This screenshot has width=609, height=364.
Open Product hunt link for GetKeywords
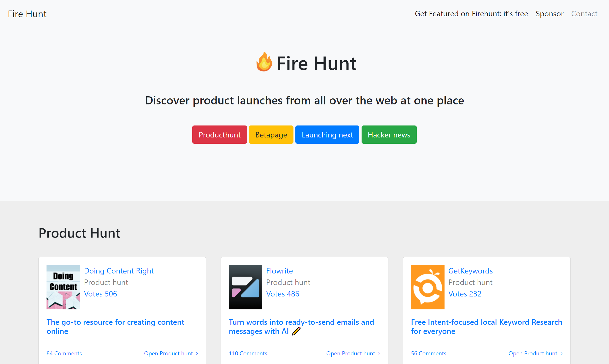[535, 353]
